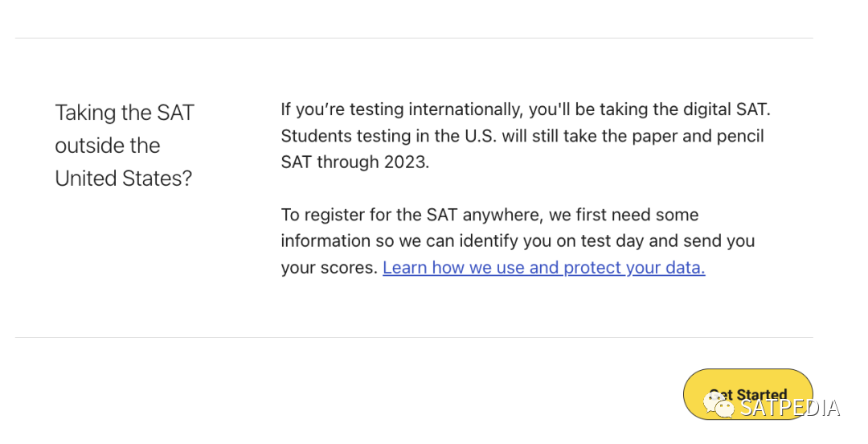Click the divider line above Get Started
Image resolution: width=868 pixels, height=444 pixels.
coord(413,337)
